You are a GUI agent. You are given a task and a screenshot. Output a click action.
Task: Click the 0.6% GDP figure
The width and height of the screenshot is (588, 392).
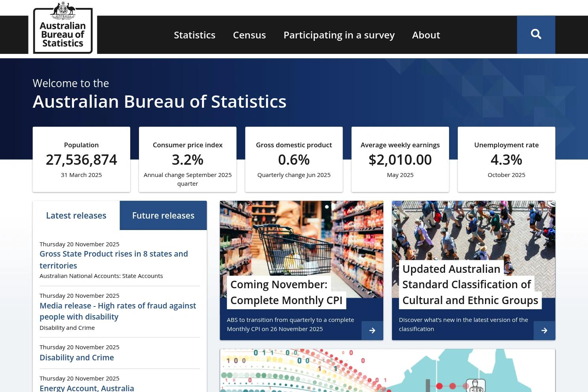click(294, 160)
